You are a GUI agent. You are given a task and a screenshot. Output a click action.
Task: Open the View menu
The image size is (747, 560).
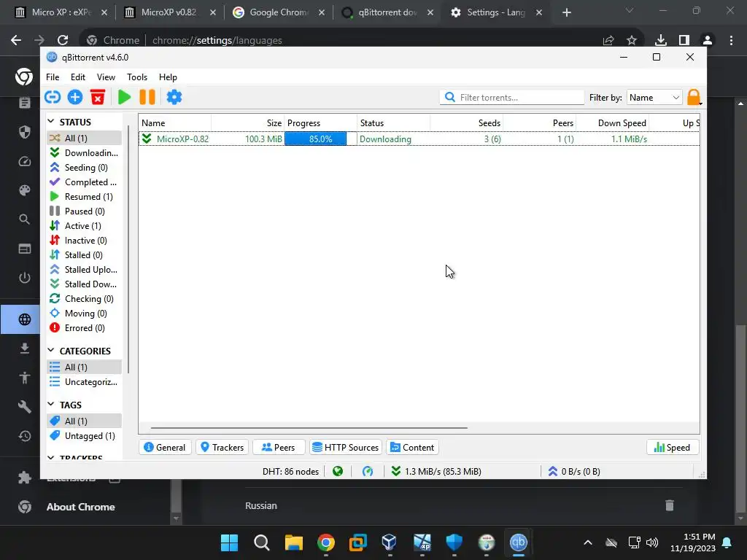(106, 77)
